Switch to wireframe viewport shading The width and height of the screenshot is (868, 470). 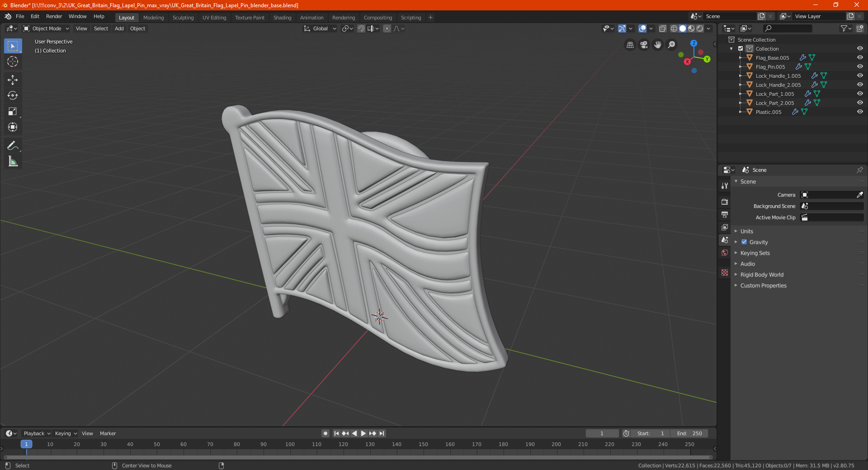(x=674, y=28)
